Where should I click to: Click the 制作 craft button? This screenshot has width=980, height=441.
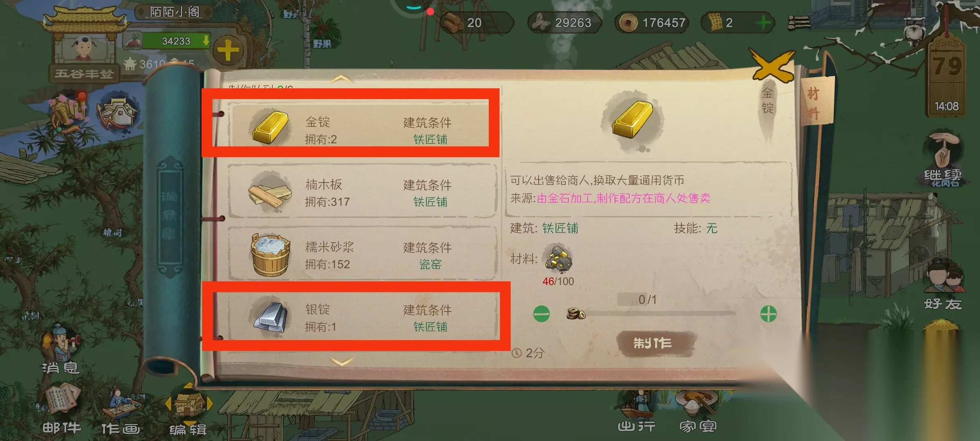pos(653,343)
